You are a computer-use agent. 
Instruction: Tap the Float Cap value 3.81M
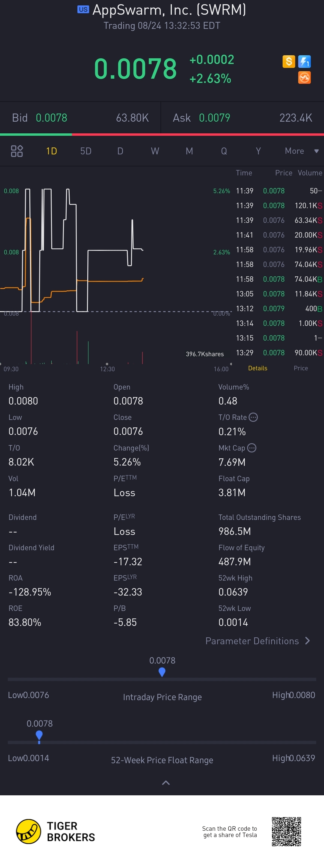click(x=232, y=493)
